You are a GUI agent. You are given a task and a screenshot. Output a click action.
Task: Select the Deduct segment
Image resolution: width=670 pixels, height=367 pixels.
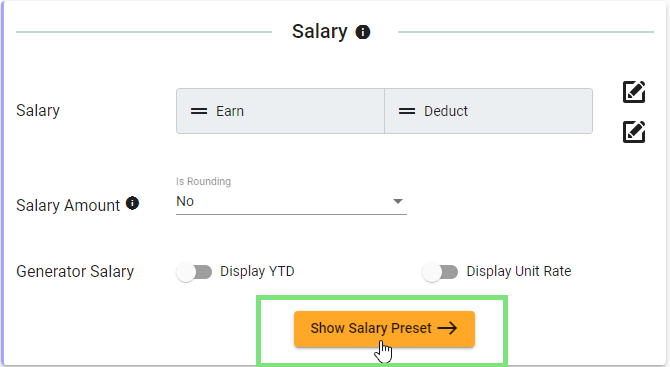488,111
